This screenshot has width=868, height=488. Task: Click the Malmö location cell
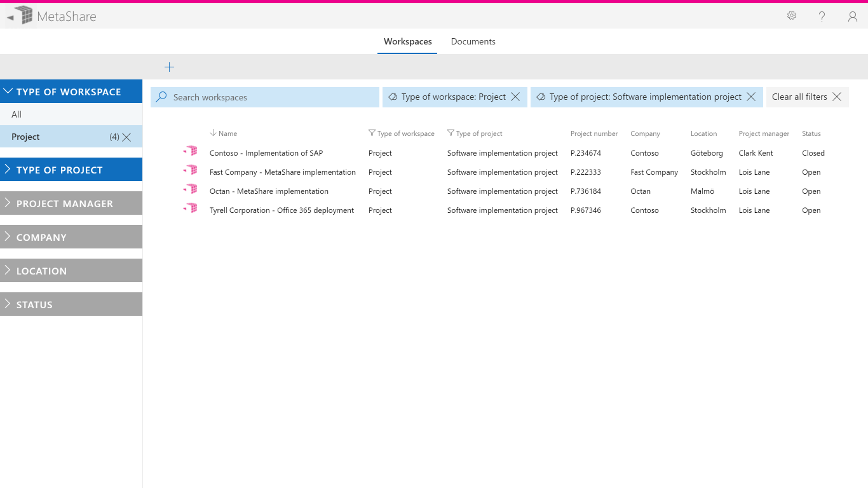703,191
